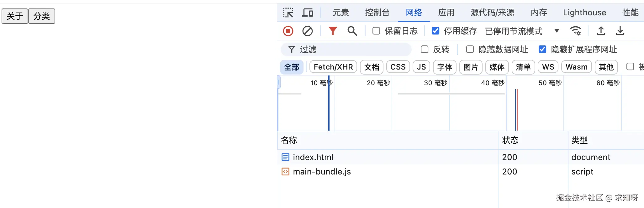Activate the inspect element picker icon
This screenshot has width=644, height=208.
tap(288, 13)
